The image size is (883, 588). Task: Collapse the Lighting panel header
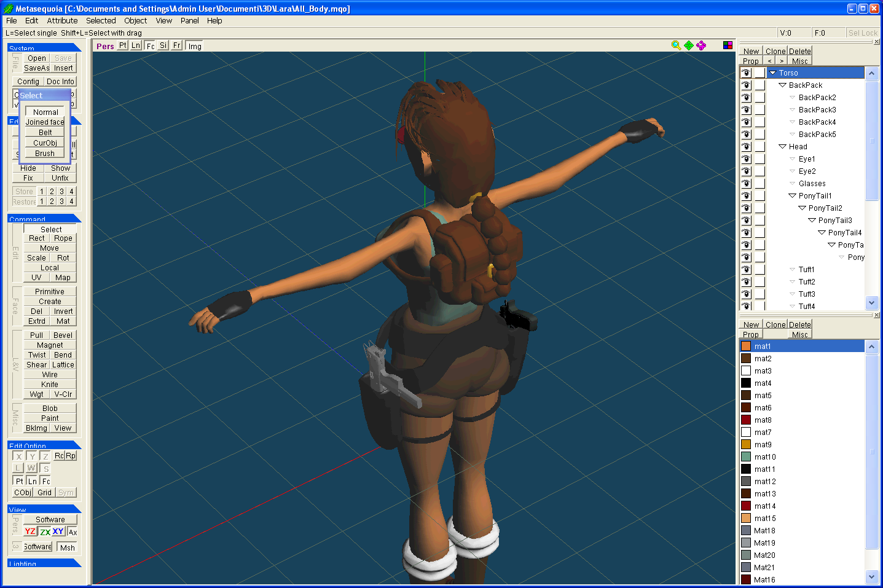(x=44, y=563)
